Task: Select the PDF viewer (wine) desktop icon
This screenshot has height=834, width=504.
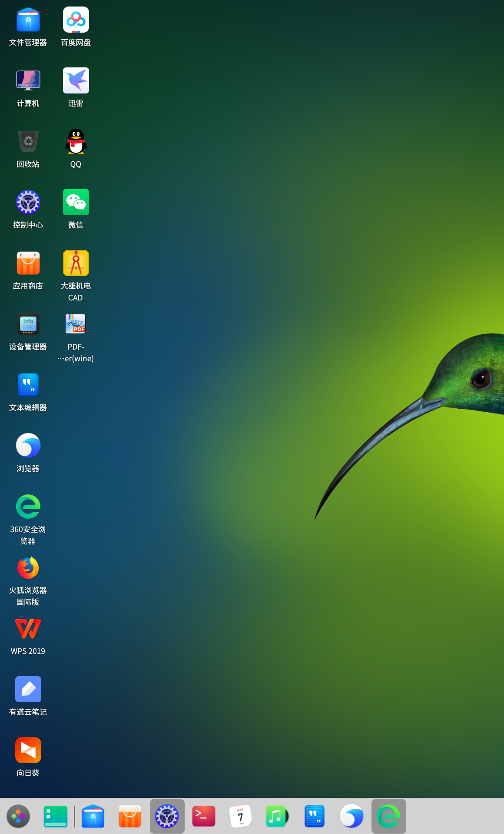Action: [x=76, y=324]
